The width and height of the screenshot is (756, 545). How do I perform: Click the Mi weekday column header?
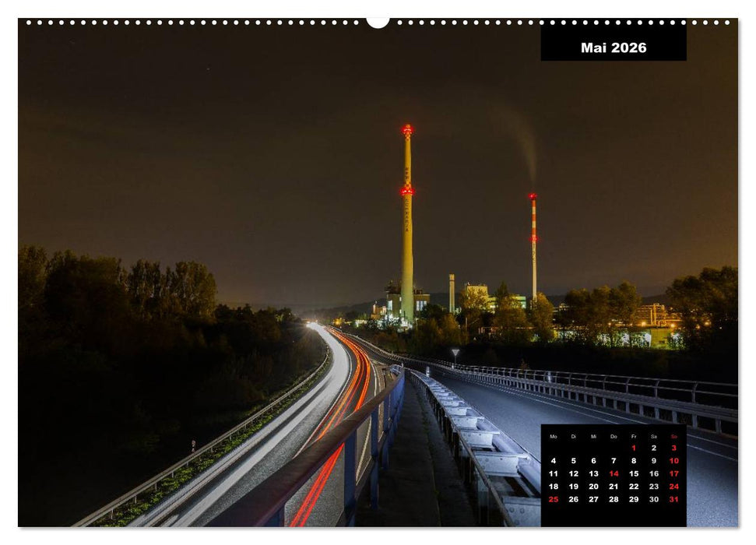point(594,436)
